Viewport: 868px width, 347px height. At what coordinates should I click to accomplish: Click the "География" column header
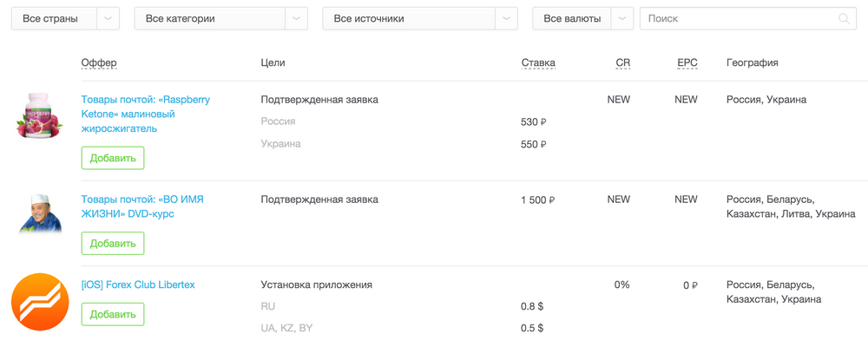tap(752, 63)
